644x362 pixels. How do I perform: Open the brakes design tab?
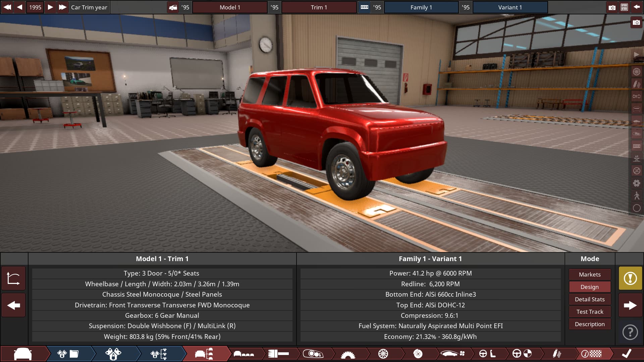tap(418, 354)
